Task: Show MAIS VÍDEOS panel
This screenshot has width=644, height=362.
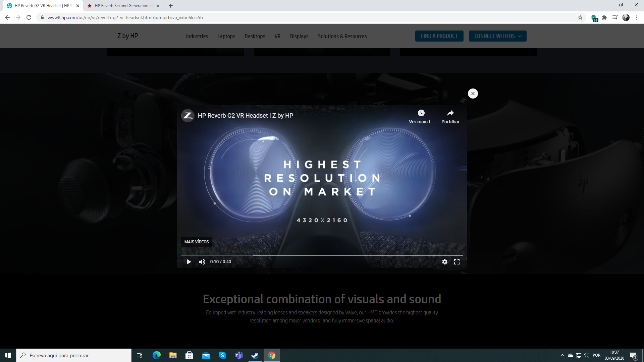Action: point(197,242)
